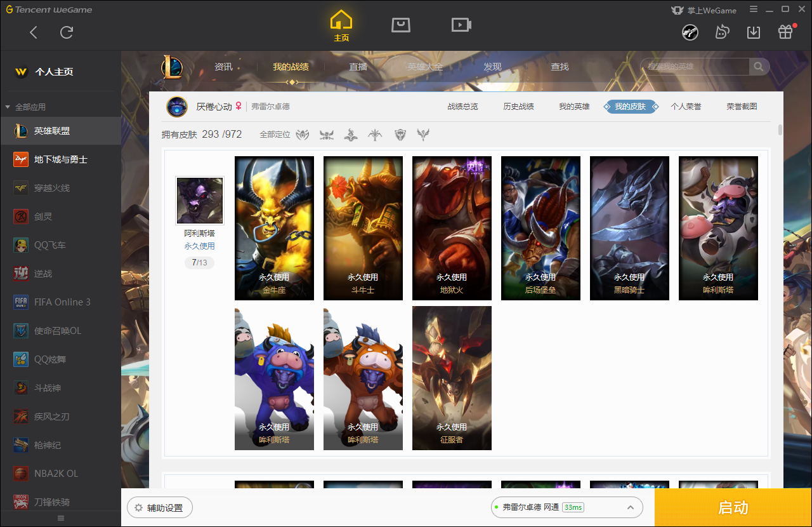Click the orange 启动 launch button
The image size is (812, 527).
click(733, 508)
